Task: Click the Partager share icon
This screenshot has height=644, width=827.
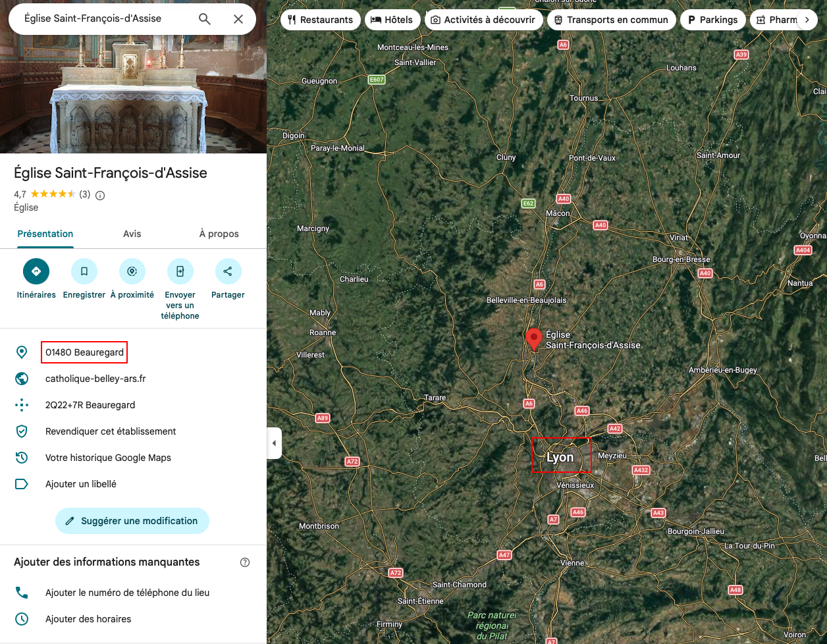Action: tap(228, 271)
